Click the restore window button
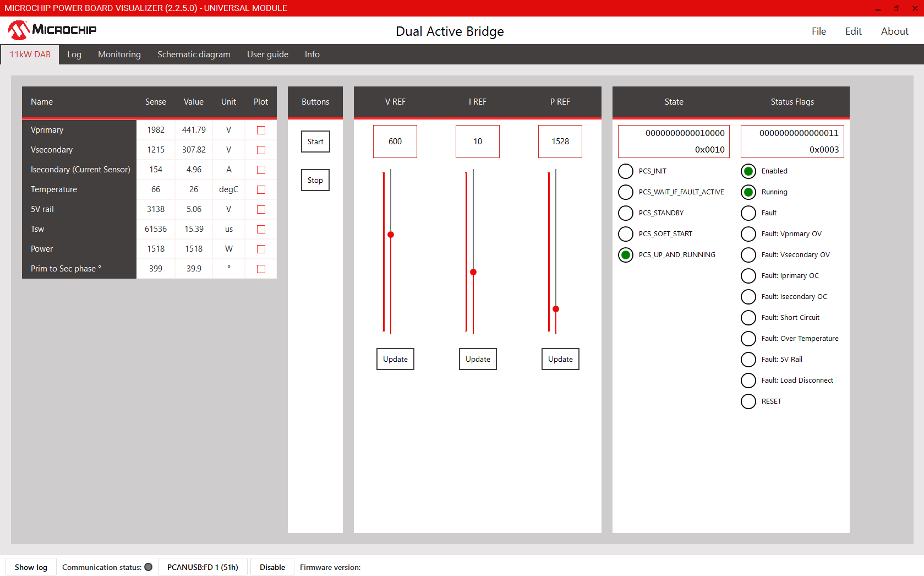 pos(896,8)
